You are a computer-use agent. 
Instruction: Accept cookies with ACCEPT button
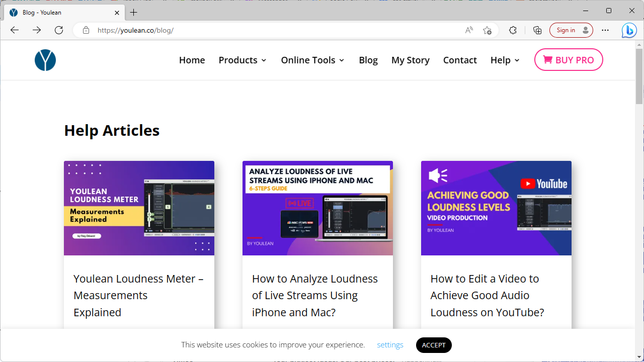tap(434, 345)
